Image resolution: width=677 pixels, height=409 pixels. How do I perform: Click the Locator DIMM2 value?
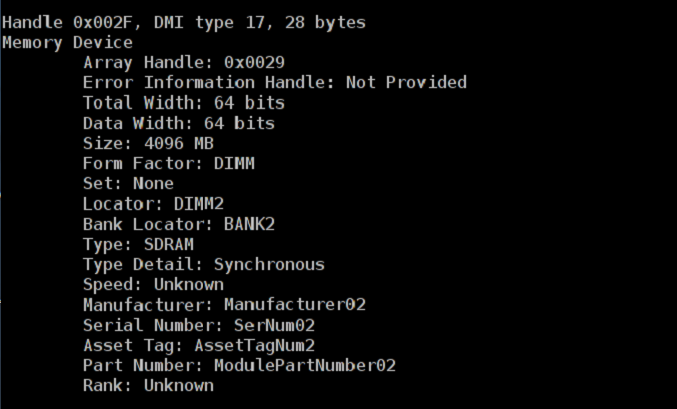click(199, 204)
